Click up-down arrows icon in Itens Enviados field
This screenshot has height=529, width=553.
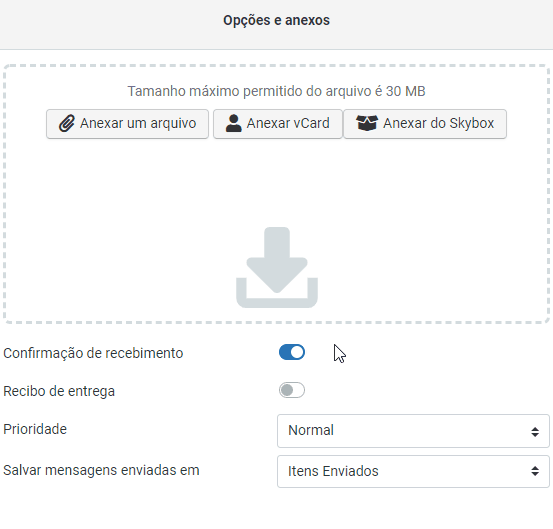pos(535,471)
